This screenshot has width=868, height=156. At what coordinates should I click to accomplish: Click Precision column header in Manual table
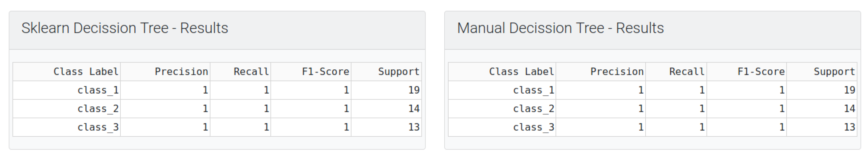(617, 72)
